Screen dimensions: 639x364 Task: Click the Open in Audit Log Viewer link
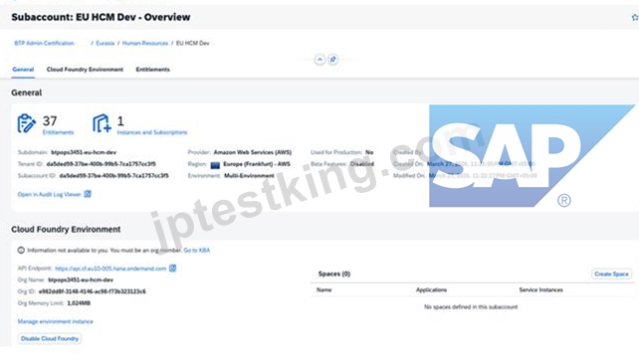[50, 194]
